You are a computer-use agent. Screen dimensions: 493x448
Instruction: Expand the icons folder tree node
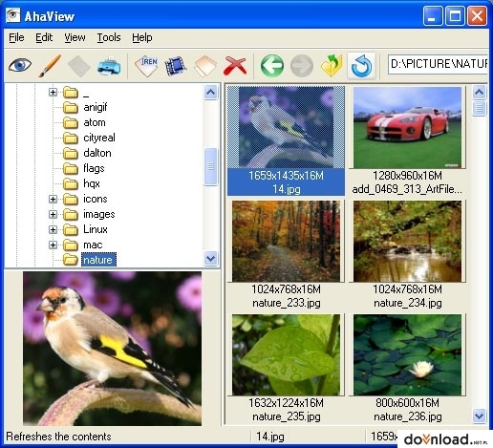click(x=53, y=199)
